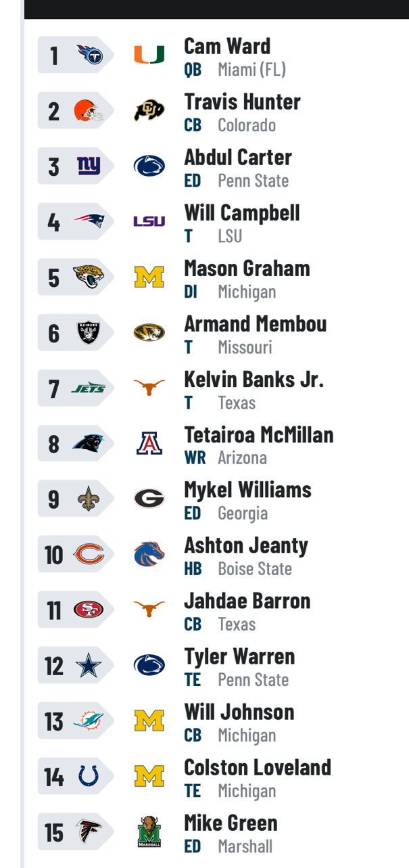Select Ashton Jeanty player name
Viewport: 409px width, 868px height.
246,545
